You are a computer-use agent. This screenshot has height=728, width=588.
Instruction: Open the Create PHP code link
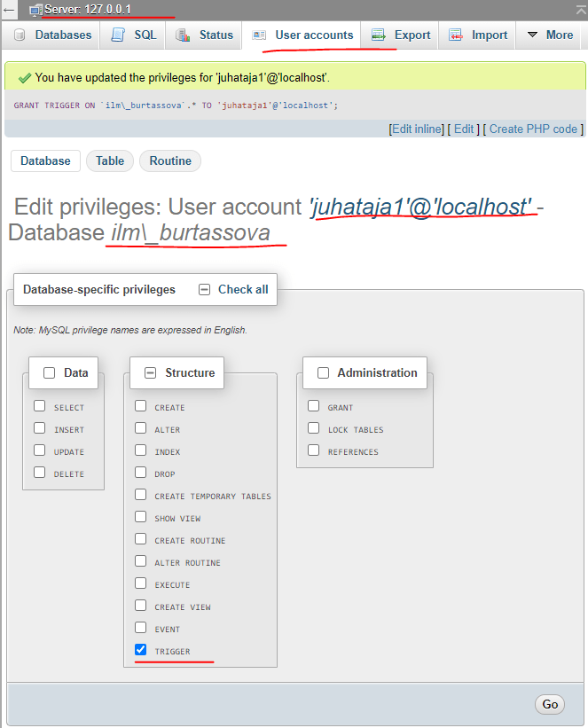533,129
